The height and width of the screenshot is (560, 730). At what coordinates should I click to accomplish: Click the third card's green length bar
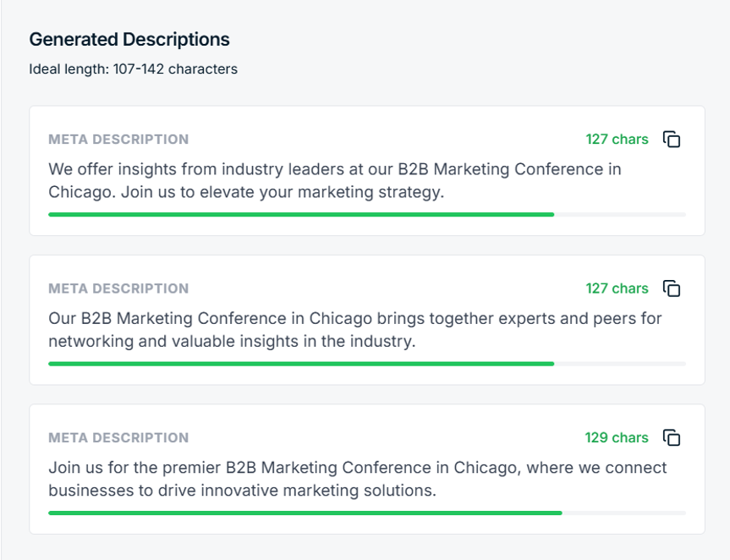pyautogui.click(x=305, y=513)
